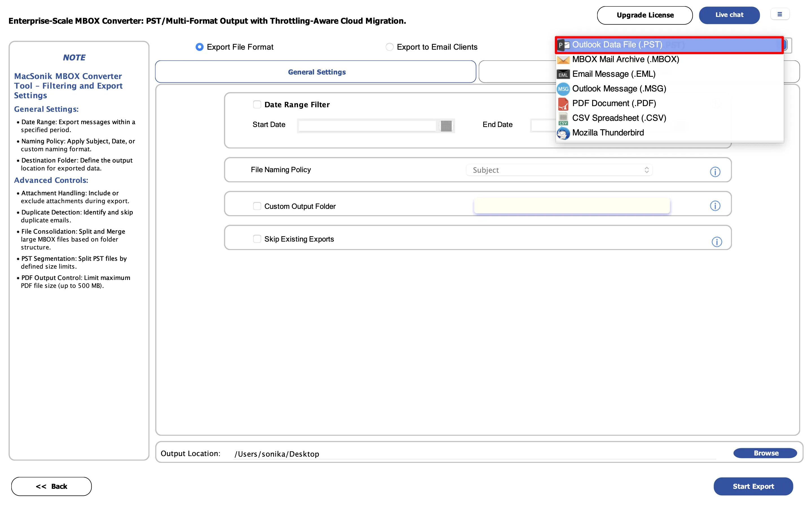Image resolution: width=812 pixels, height=508 pixels.
Task: Show info for Custom Output Folder
Action: pos(715,206)
